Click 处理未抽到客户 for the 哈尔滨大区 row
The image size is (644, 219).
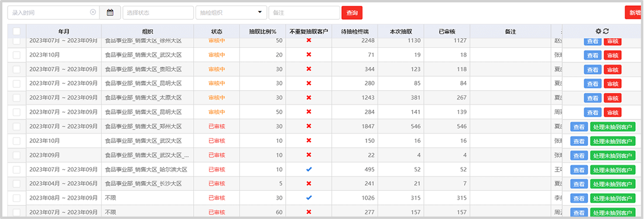[613, 170]
